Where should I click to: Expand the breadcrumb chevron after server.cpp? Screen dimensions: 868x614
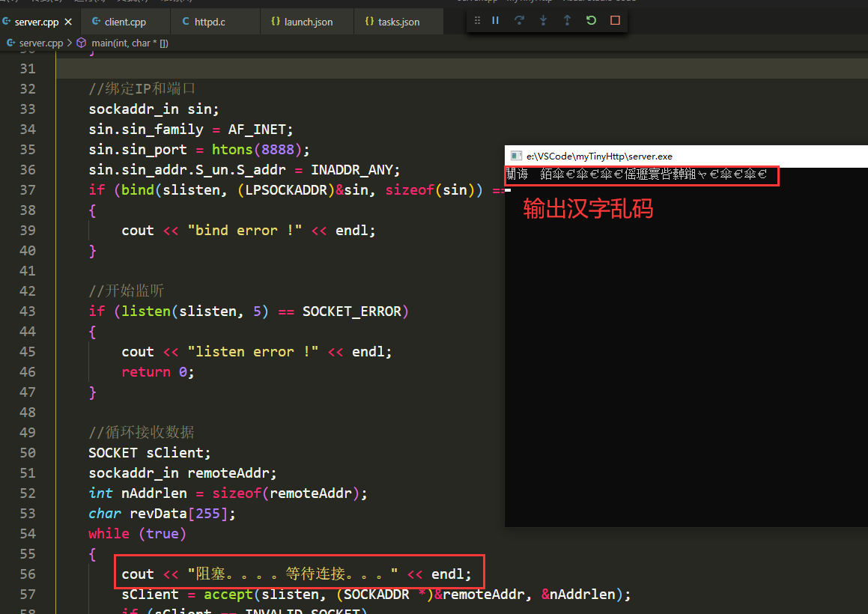tap(69, 43)
